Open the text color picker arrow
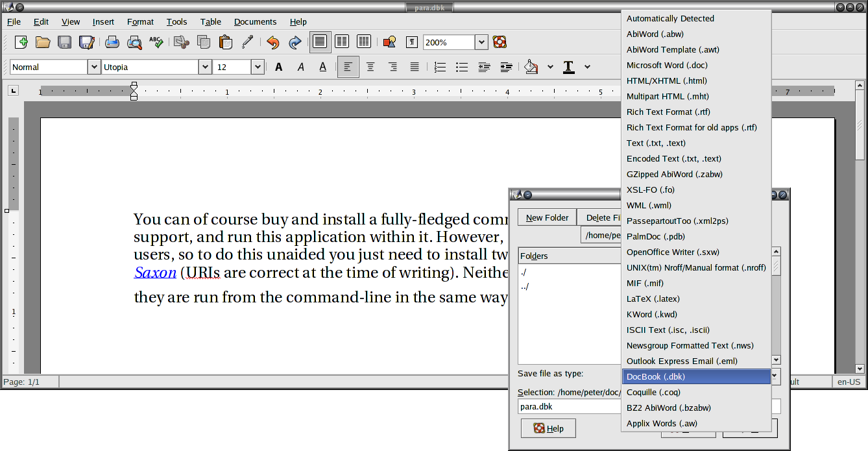The width and height of the screenshot is (868, 451). click(587, 67)
